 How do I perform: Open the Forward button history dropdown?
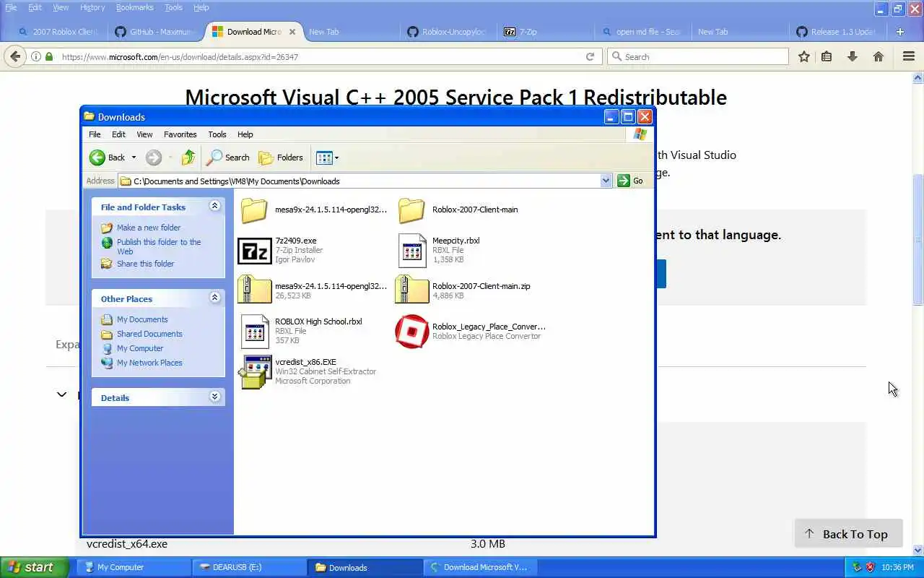click(x=170, y=158)
